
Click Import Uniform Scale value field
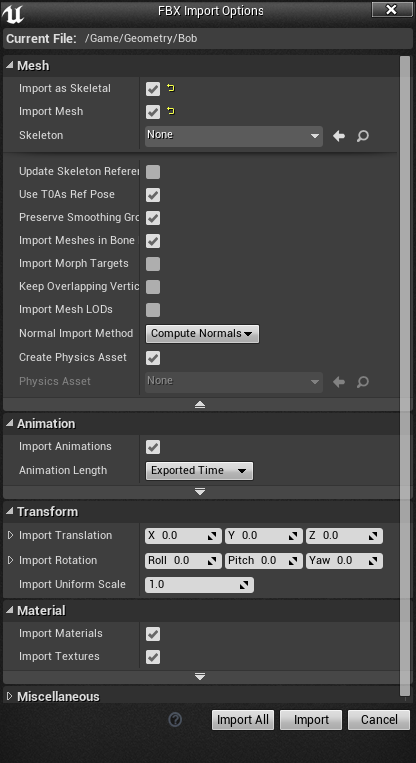click(x=199, y=585)
